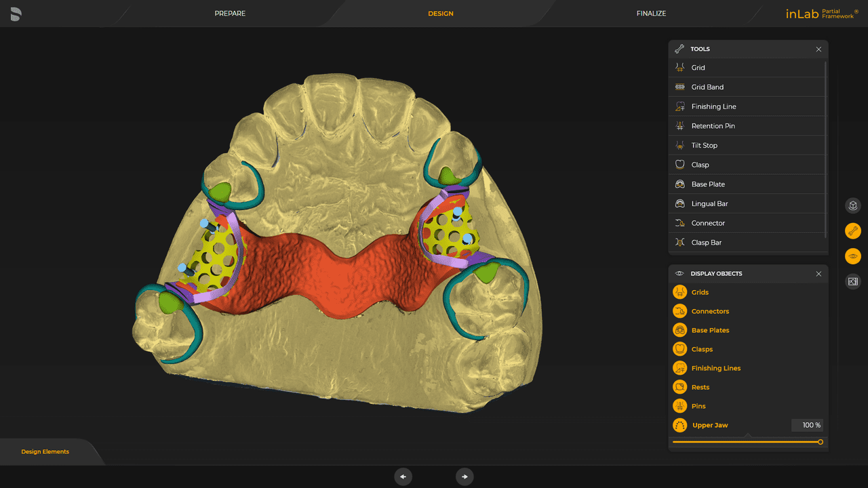The height and width of the screenshot is (488, 868).
Task: Toggle visibility of Connectors in Display Objects
Action: 709,310
